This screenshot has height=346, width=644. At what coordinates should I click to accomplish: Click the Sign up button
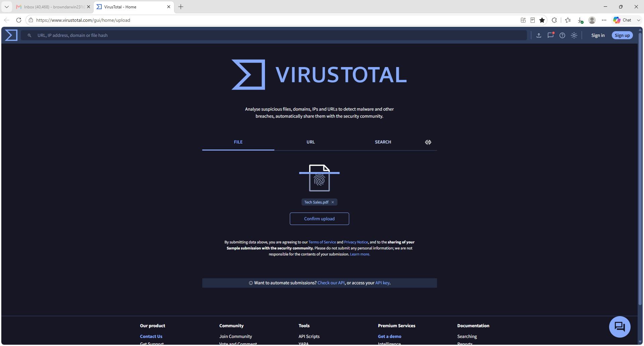coord(622,35)
